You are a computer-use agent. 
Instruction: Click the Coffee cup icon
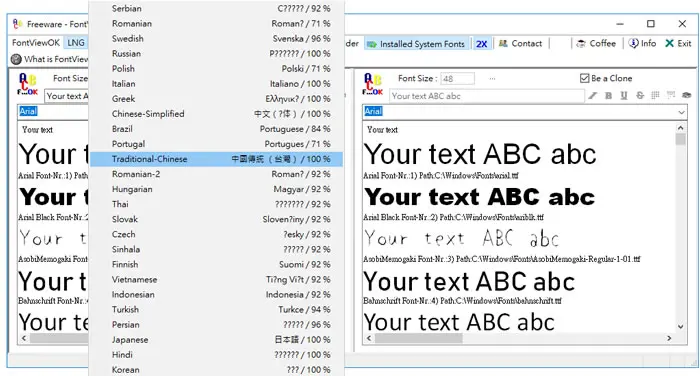tap(581, 44)
